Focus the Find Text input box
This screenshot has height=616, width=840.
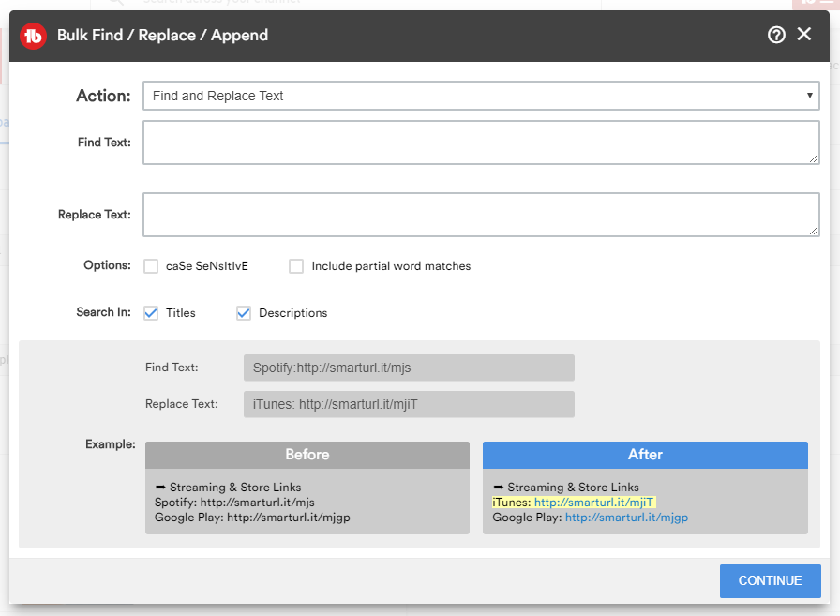pos(481,143)
